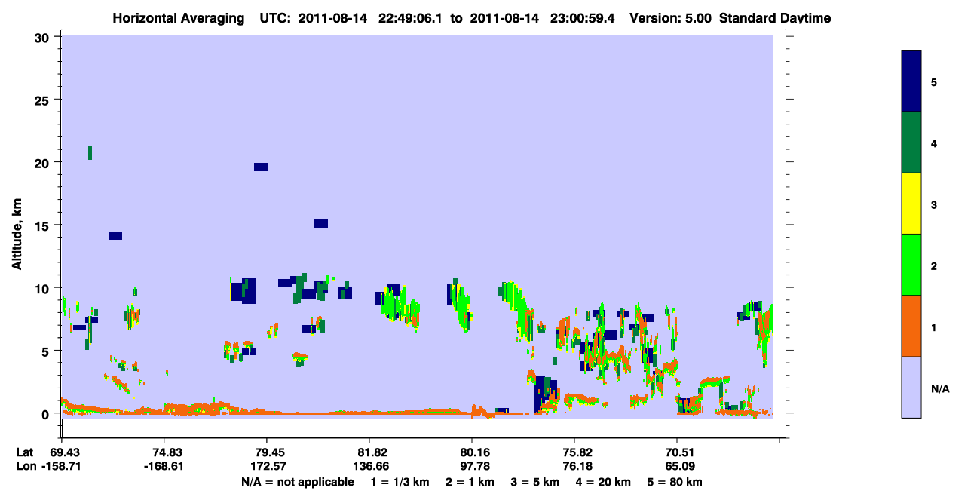Click the 'N/A = not applicable' legend note
The image size is (980, 503).
tap(297, 482)
